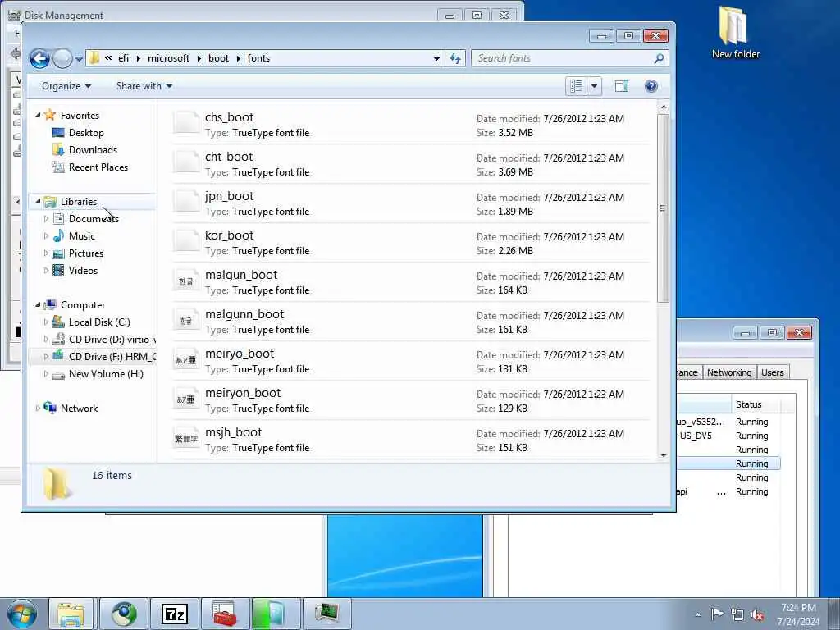Screen dimensions: 840x630
Task: Open CD Drive (D:) virtio
Action: click(112, 340)
